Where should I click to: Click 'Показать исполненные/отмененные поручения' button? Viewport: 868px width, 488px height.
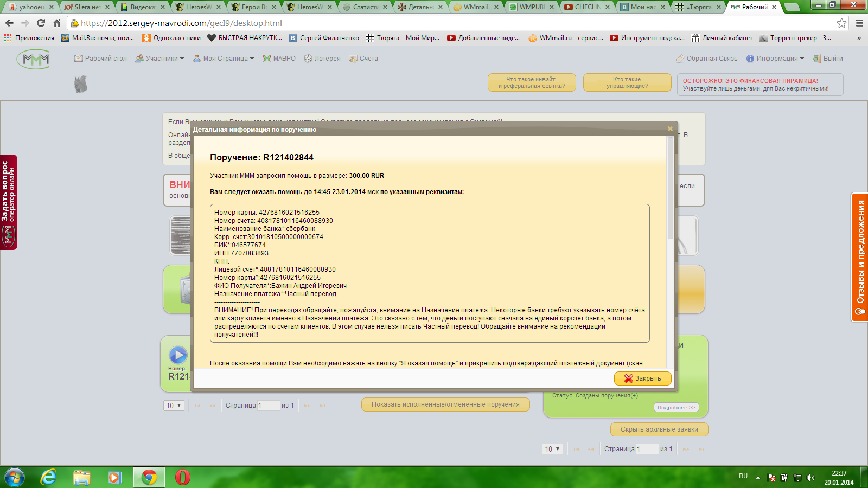coord(445,404)
